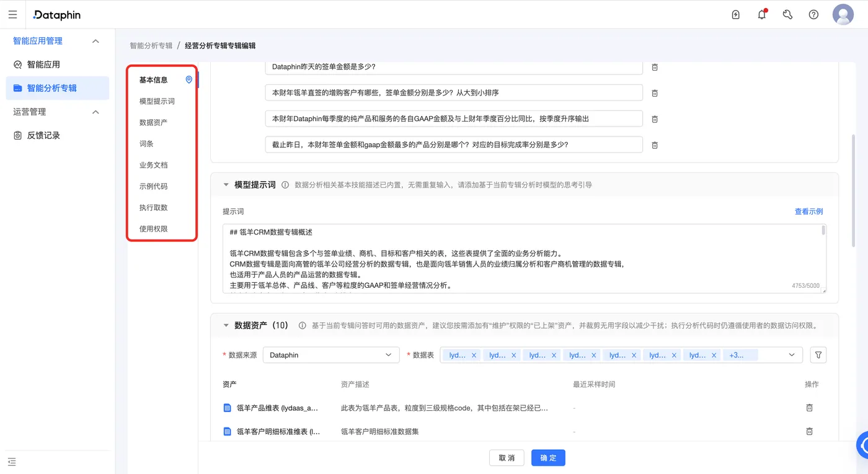Open the notification bell

click(x=762, y=14)
